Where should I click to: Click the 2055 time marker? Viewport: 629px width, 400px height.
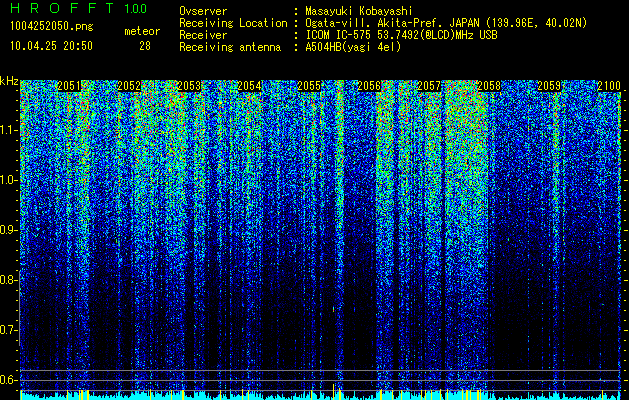pyautogui.click(x=309, y=86)
